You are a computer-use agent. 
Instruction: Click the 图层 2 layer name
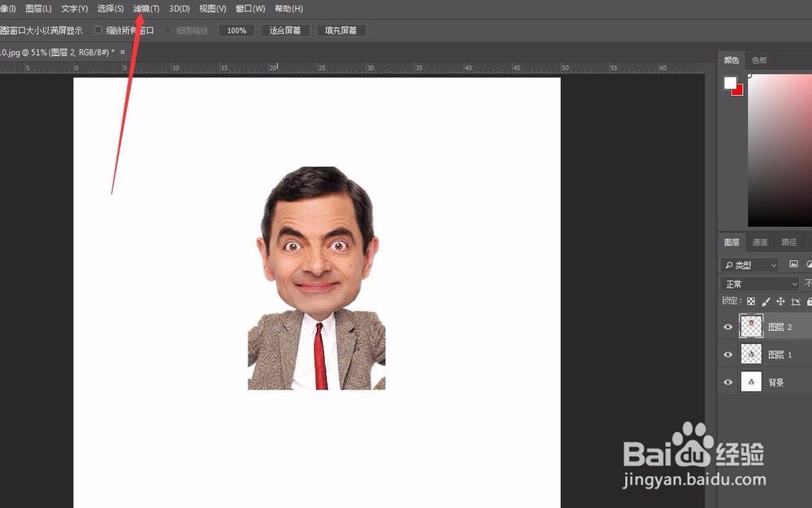pyautogui.click(x=780, y=327)
